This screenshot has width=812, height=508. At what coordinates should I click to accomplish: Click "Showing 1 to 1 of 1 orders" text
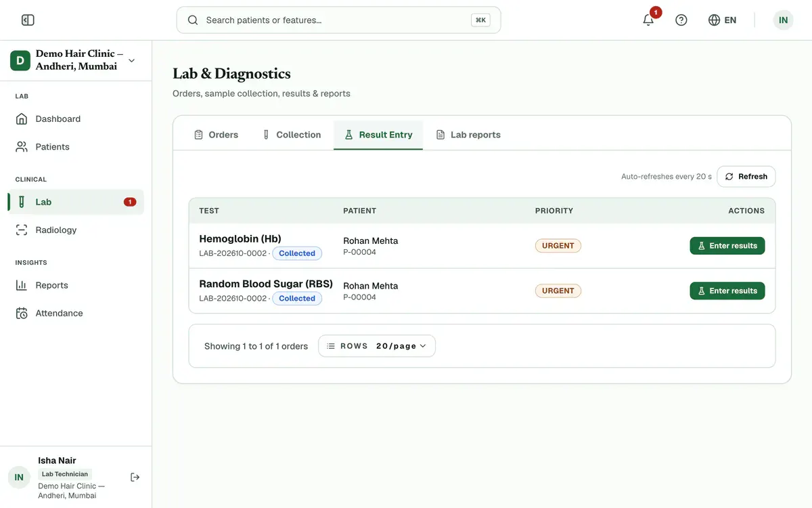(x=256, y=346)
